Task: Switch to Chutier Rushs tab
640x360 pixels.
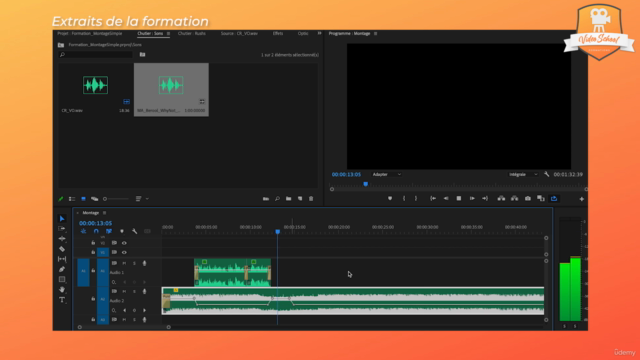Action: coord(191,33)
